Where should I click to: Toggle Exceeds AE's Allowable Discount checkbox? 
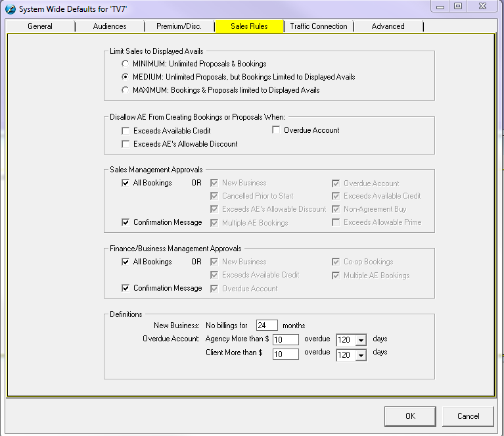click(x=126, y=144)
